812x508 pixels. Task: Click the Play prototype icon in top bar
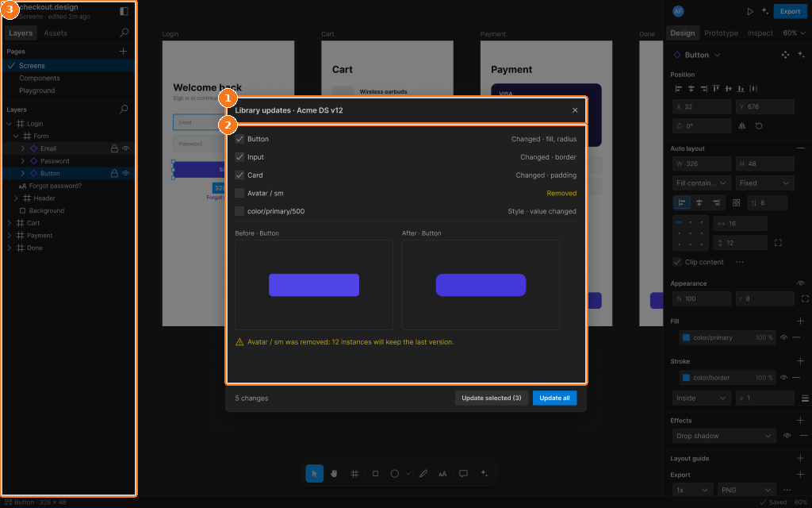click(x=750, y=11)
